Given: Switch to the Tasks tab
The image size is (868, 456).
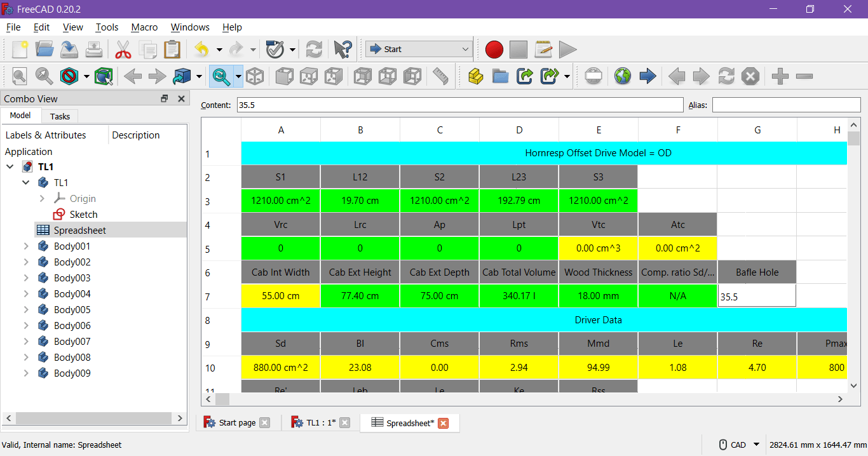Looking at the screenshot, I should pyautogui.click(x=60, y=116).
